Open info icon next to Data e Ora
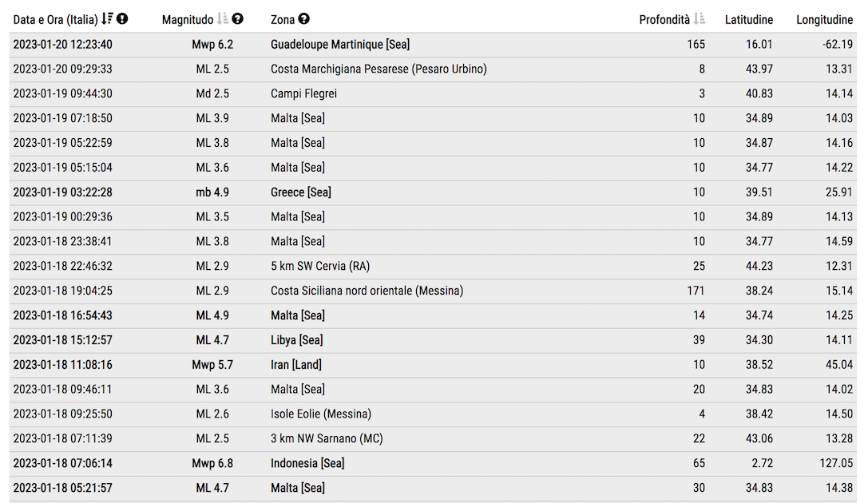This screenshot has width=868, height=503. (x=122, y=19)
